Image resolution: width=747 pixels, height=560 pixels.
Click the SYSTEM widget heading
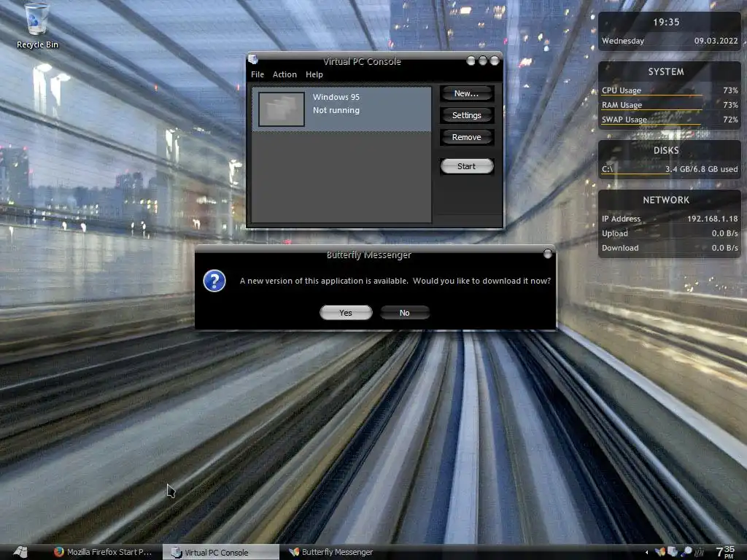pos(665,72)
